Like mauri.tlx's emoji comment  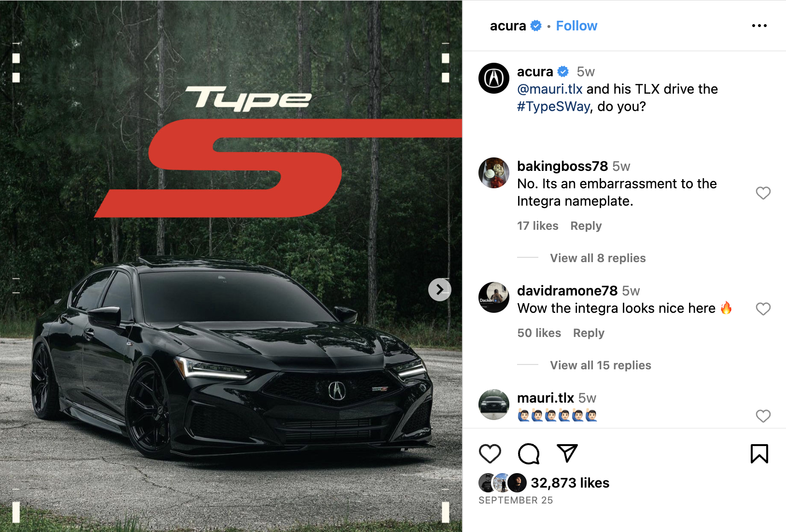click(763, 416)
